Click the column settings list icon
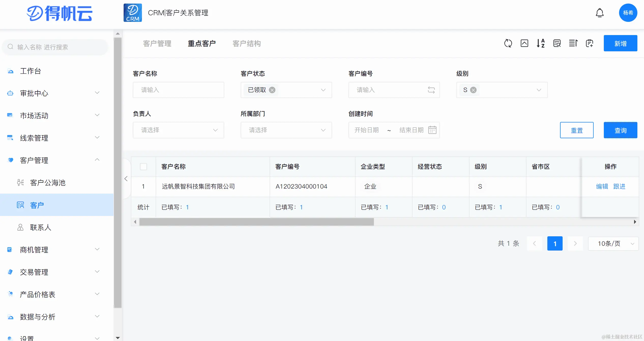Viewport: 644px width, 341px height. point(573,43)
